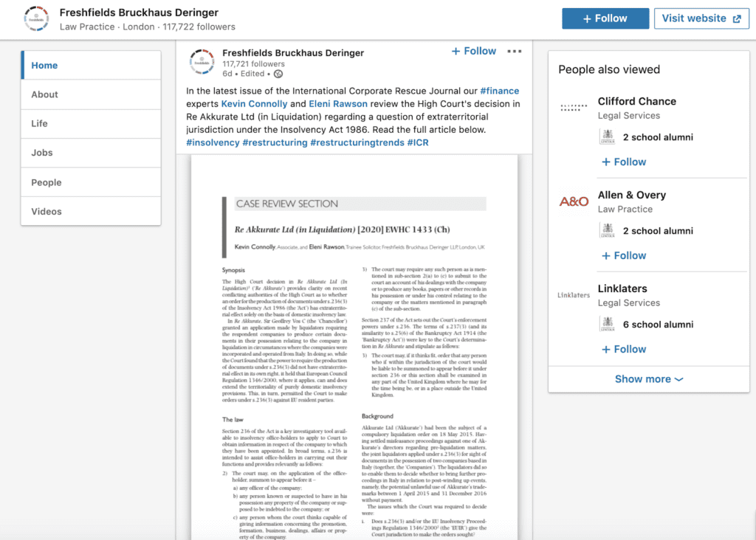Click the Freshfields logo in the top header

(x=36, y=18)
